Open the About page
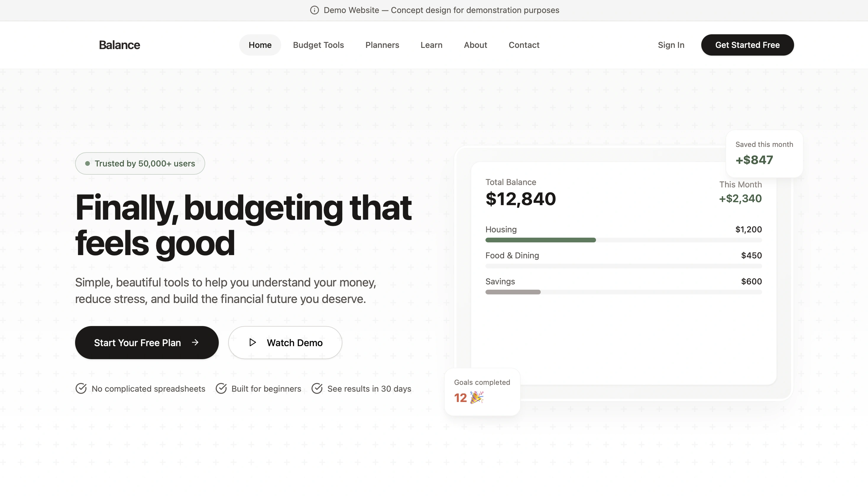868x496 pixels. [x=475, y=45]
